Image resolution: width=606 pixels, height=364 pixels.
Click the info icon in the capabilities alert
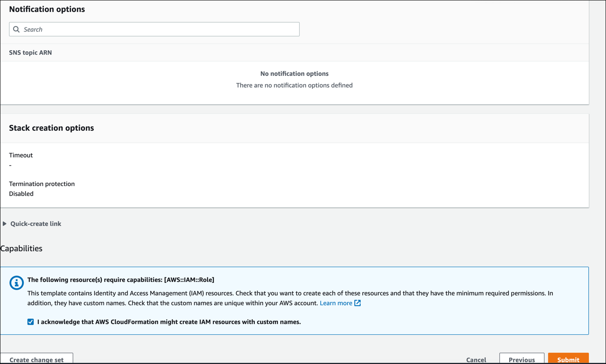click(x=17, y=283)
